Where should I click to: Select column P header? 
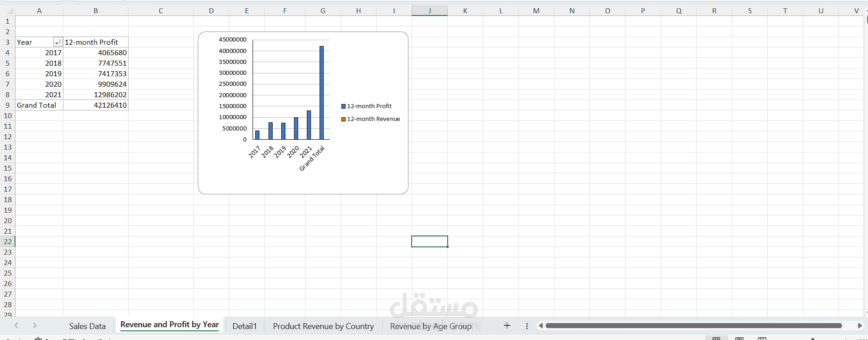coord(643,10)
